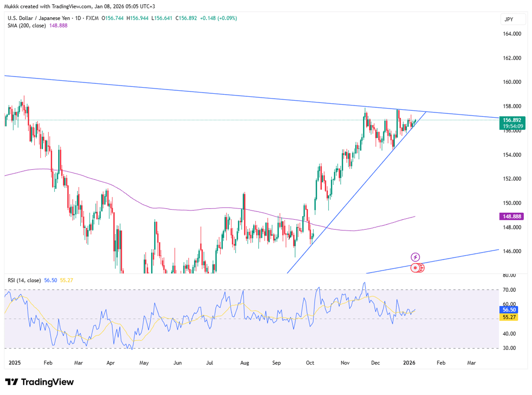Select the SMA (200, close) indicator legend

coord(27,25)
